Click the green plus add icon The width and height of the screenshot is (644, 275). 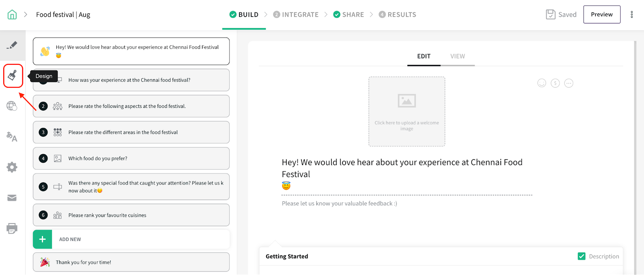tap(42, 239)
